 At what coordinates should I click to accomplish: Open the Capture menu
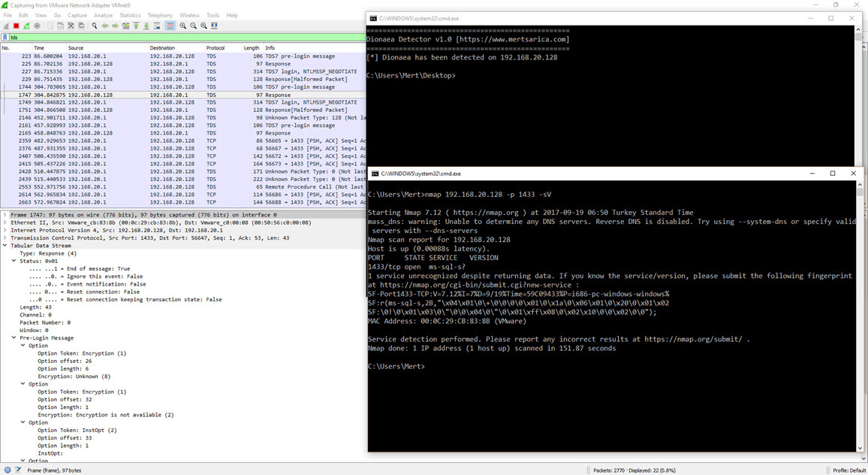[x=77, y=16]
